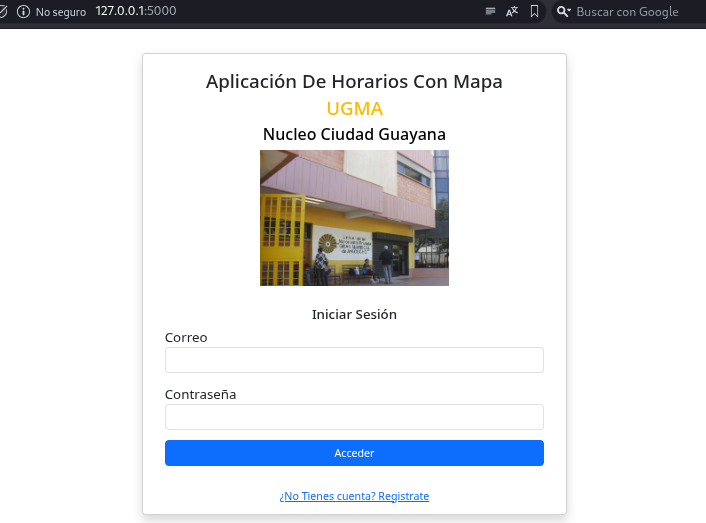Image resolution: width=706 pixels, height=523 pixels.
Task: Click the Correo field label
Action: click(x=186, y=337)
